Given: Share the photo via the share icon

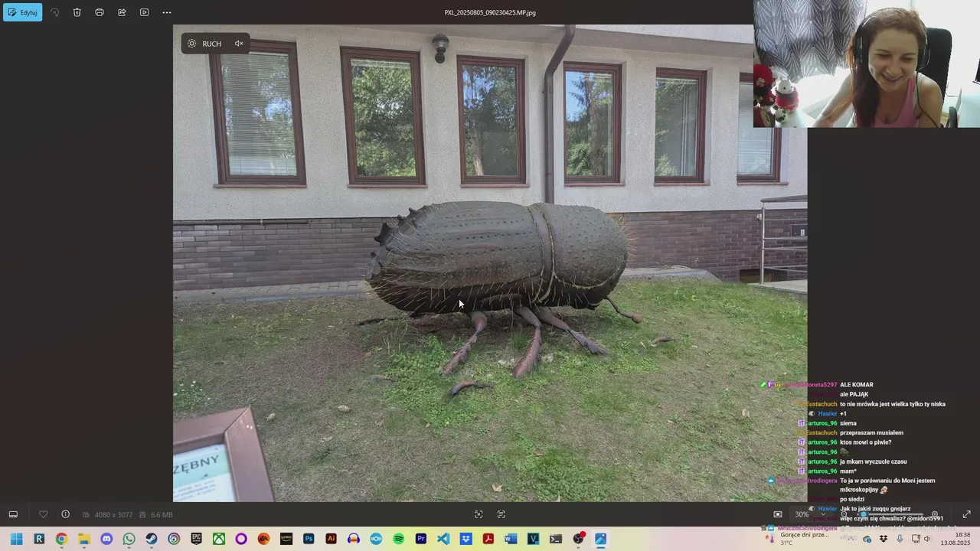Looking at the screenshot, I should pyautogui.click(x=122, y=12).
